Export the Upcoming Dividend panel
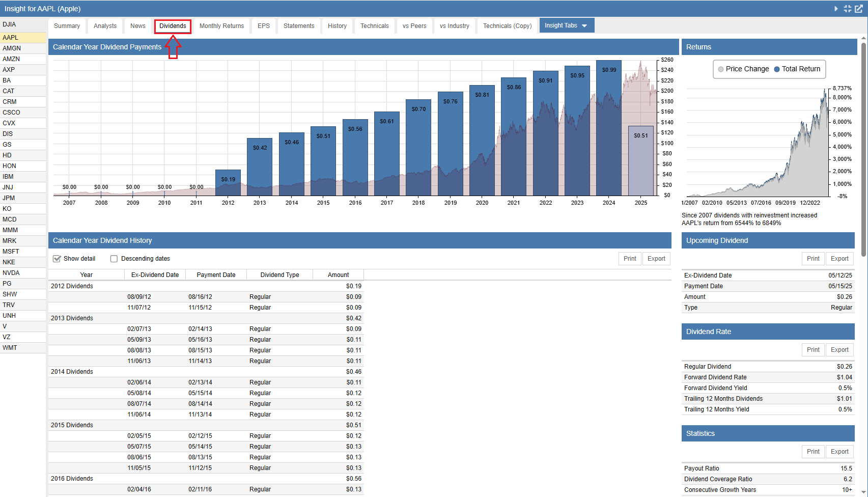Screen dimensions: 868x497 pos(839,259)
